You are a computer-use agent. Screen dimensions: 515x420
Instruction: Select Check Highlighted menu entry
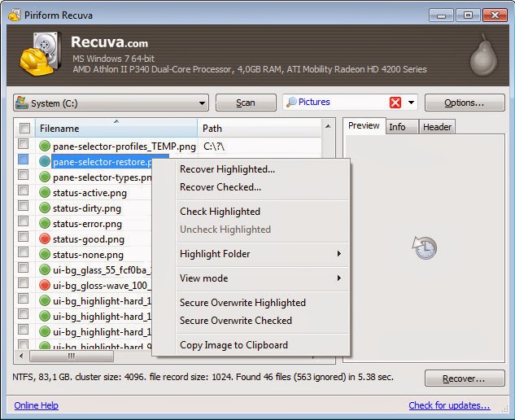(263, 212)
